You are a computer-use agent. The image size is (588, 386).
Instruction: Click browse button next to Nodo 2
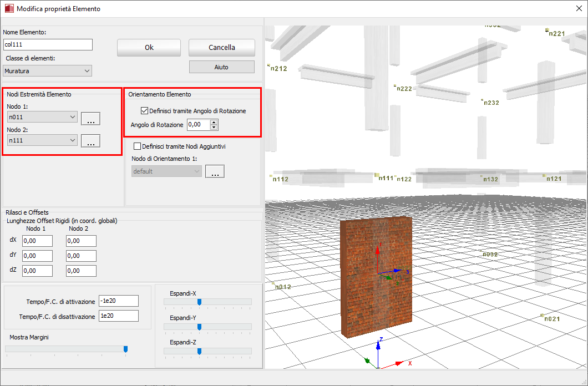pyautogui.click(x=90, y=141)
